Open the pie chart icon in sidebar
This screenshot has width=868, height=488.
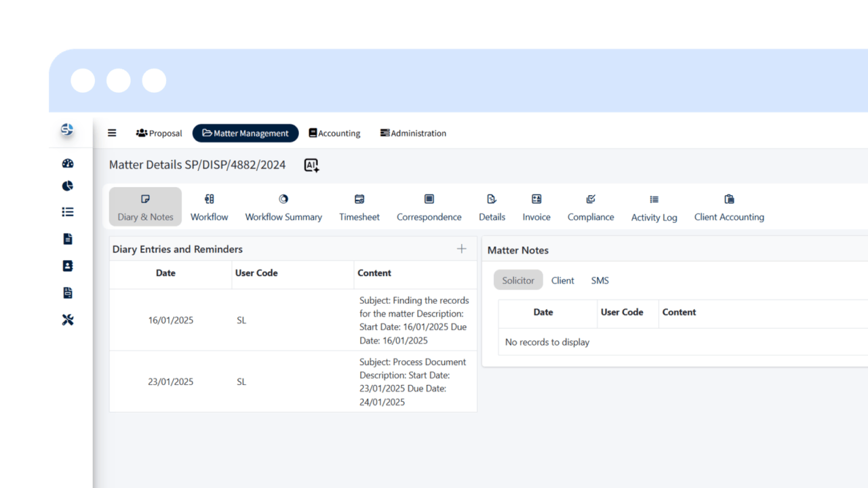coord(68,186)
